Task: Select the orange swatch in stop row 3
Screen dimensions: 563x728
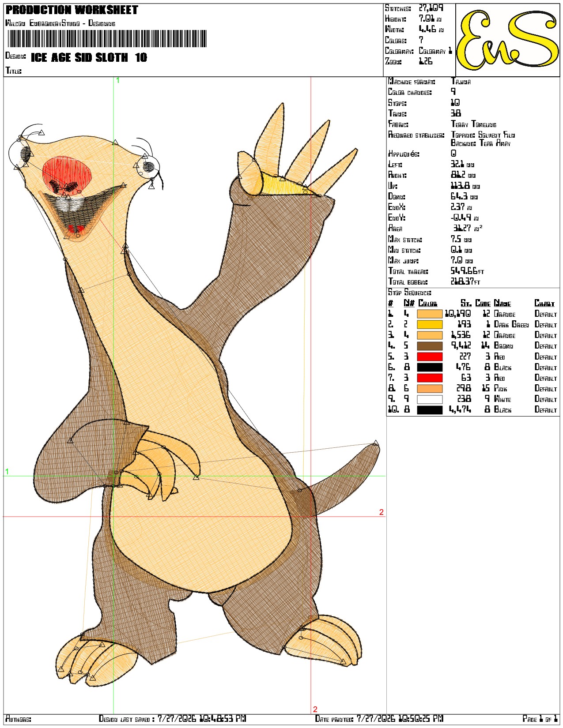Action: (430, 335)
